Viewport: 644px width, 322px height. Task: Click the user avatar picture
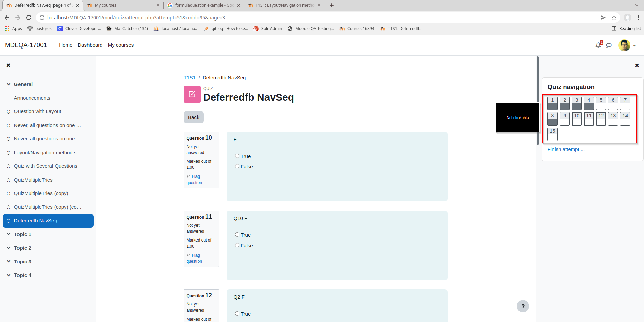coord(624,45)
